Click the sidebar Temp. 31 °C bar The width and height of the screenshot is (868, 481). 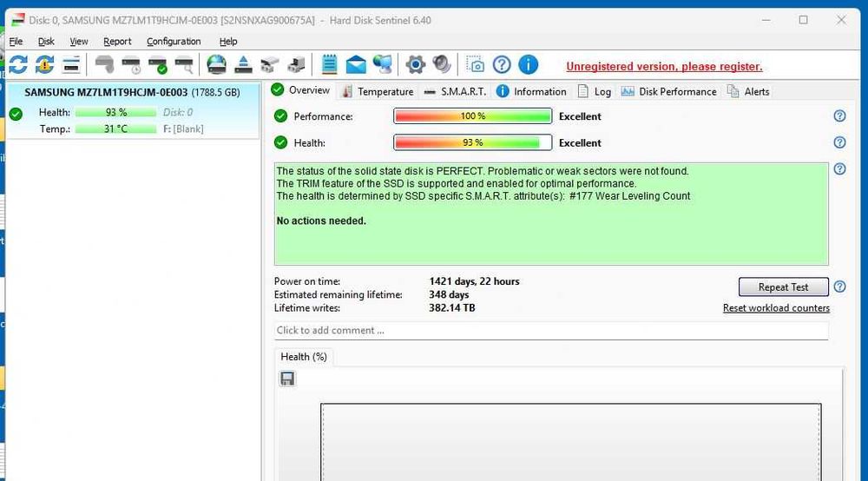click(115, 129)
